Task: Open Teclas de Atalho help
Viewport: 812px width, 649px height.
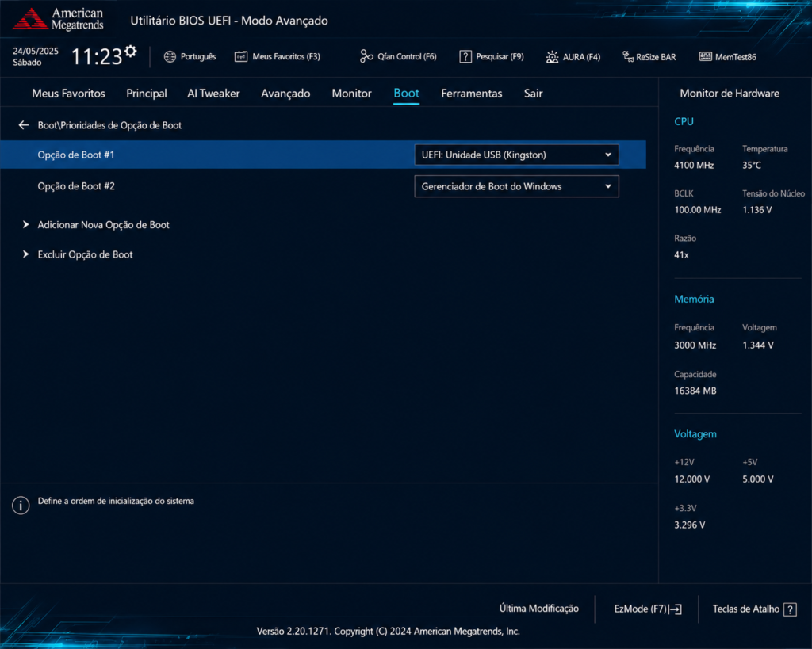Action: click(755, 609)
